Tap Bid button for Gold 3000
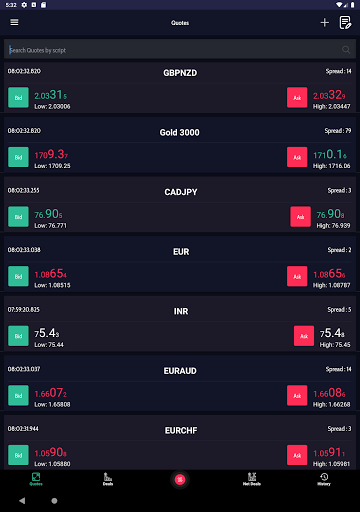 pos(18,157)
